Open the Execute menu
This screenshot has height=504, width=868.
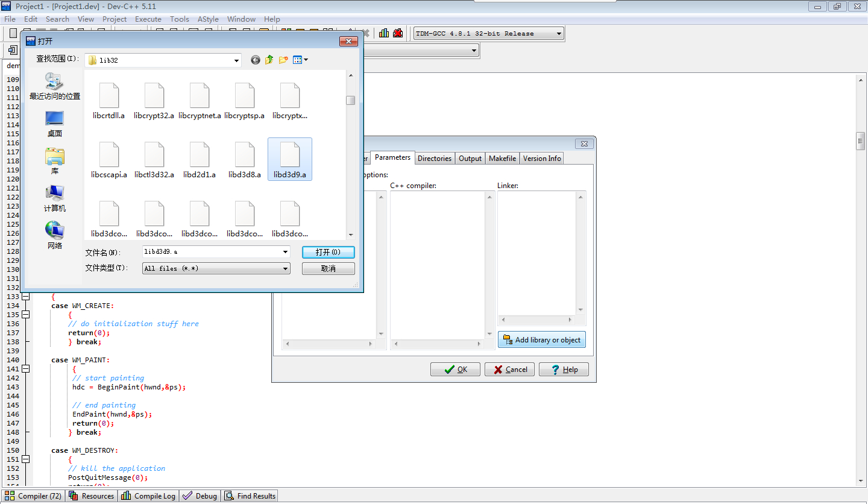pos(148,19)
